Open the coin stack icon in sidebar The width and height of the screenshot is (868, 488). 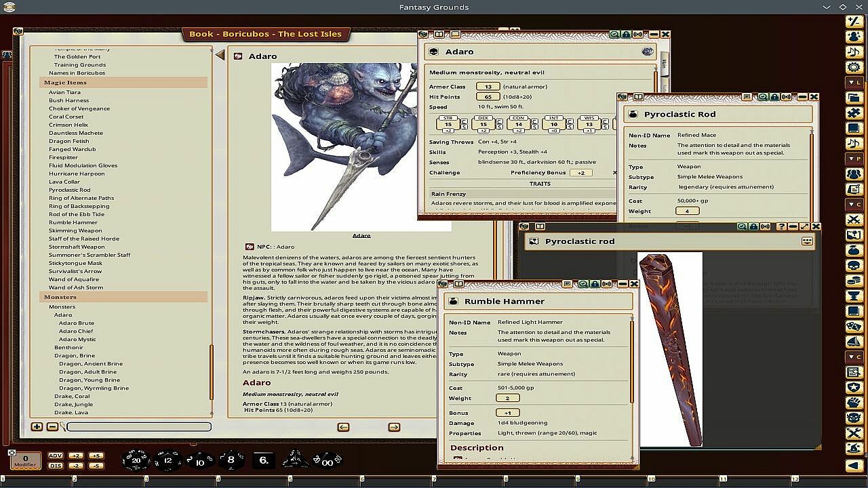854,281
